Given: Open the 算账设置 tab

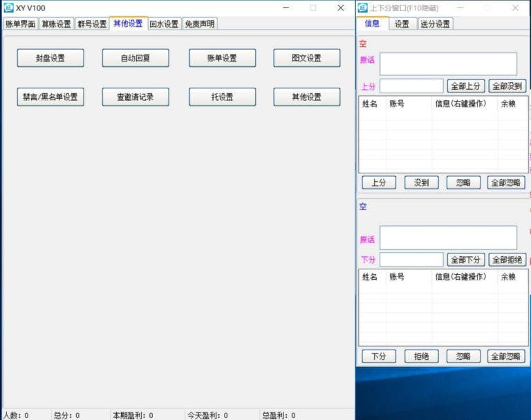Looking at the screenshot, I should (56, 23).
